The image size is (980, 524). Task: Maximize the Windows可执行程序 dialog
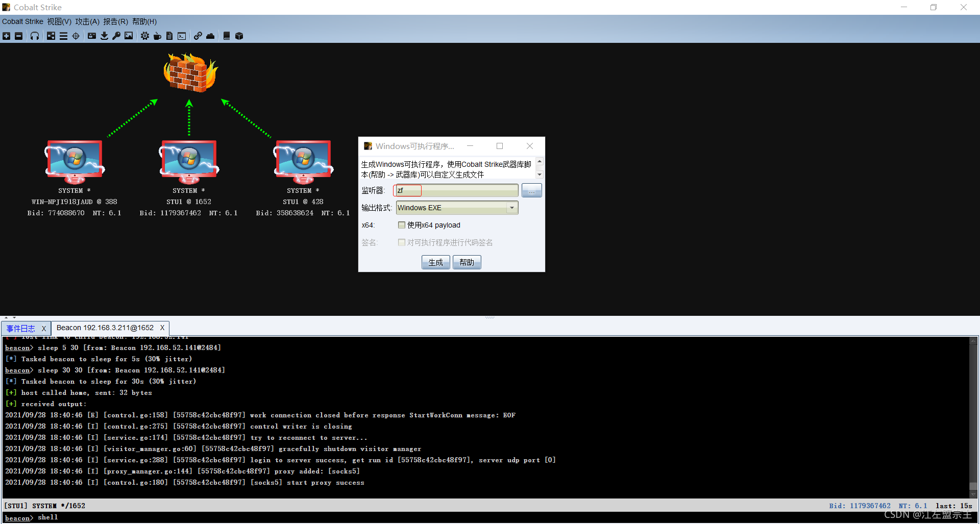(x=500, y=146)
